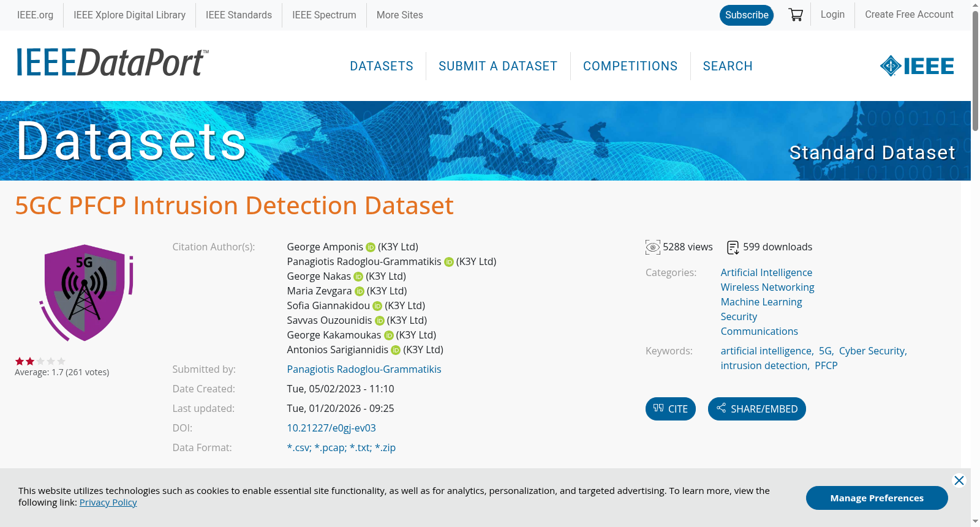Click last updated Tue, 01/20/2026 - 09:25
Screen dimensions: 980x527
[341, 409]
